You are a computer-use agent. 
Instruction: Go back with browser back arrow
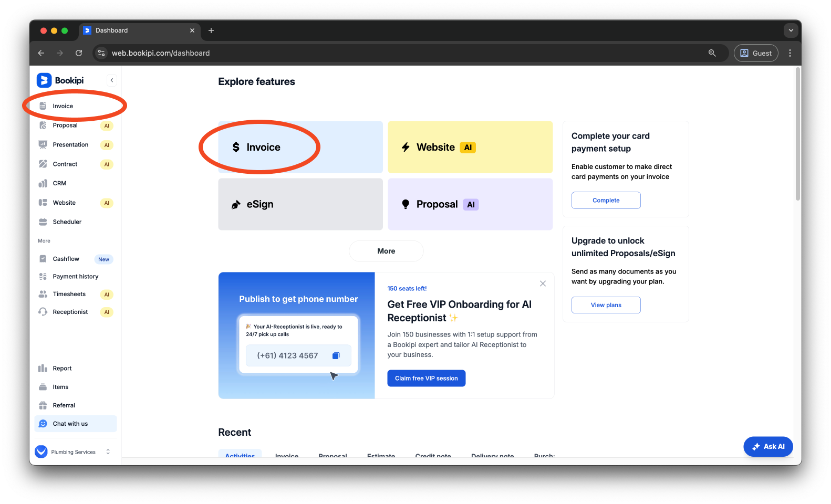41,53
